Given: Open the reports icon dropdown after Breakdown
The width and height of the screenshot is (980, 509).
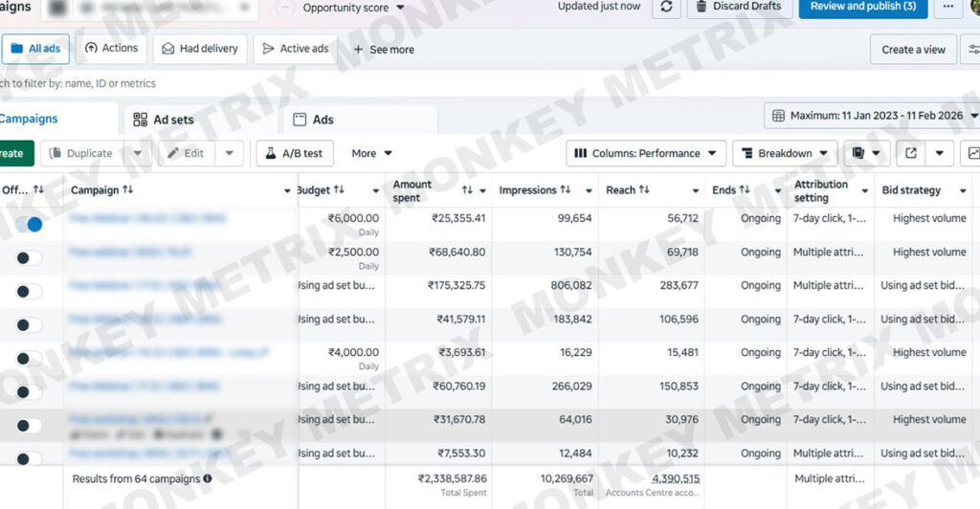Looking at the screenshot, I should [x=867, y=153].
